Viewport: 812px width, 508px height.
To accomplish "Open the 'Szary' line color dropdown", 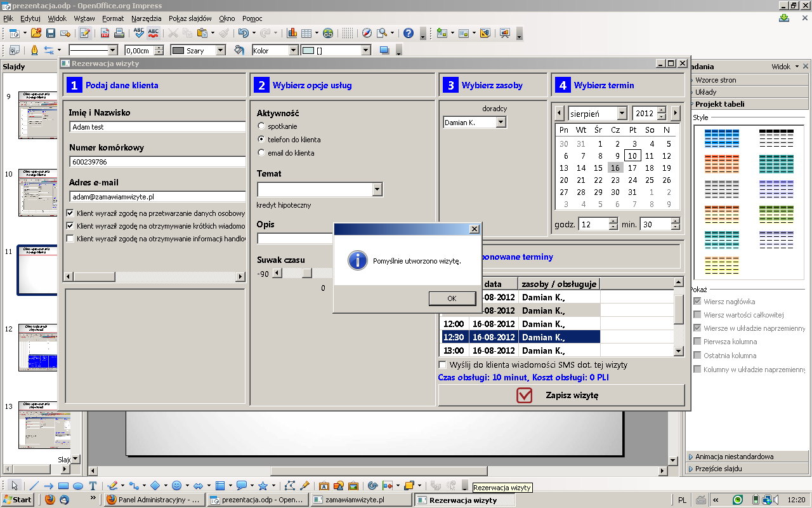I will click(x=221, y=50).
